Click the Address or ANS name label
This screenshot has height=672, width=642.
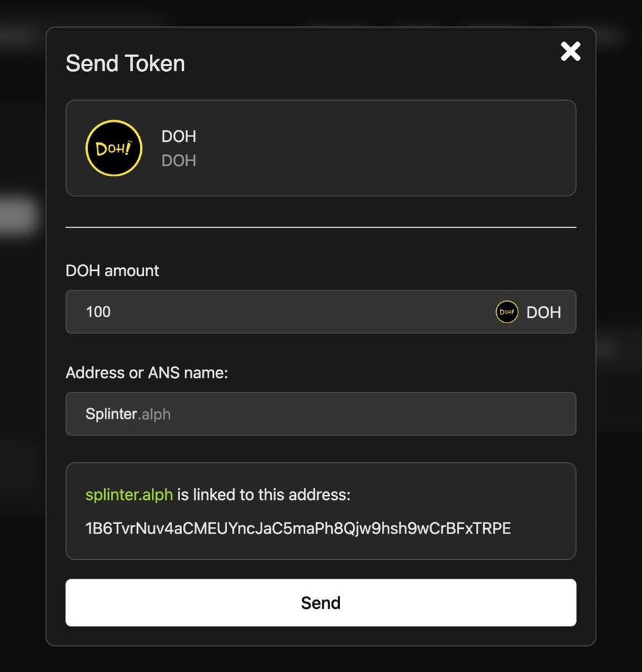point(147,373)
